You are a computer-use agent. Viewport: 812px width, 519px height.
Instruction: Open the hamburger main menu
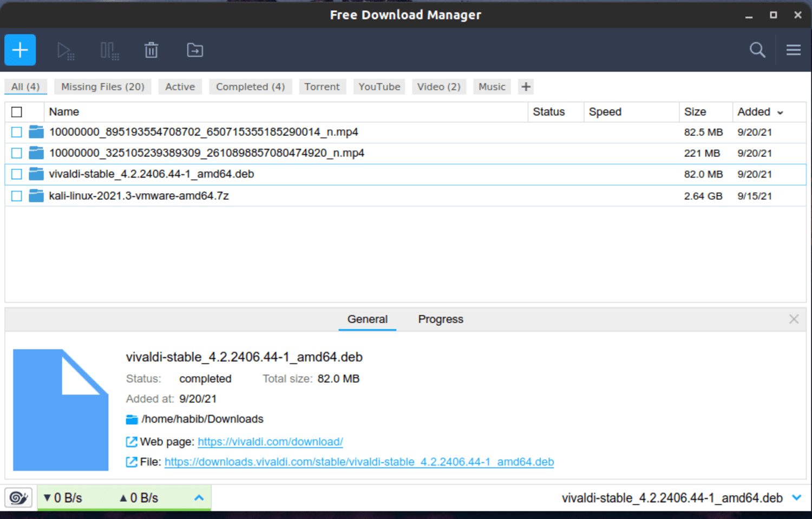click(794, 50)
